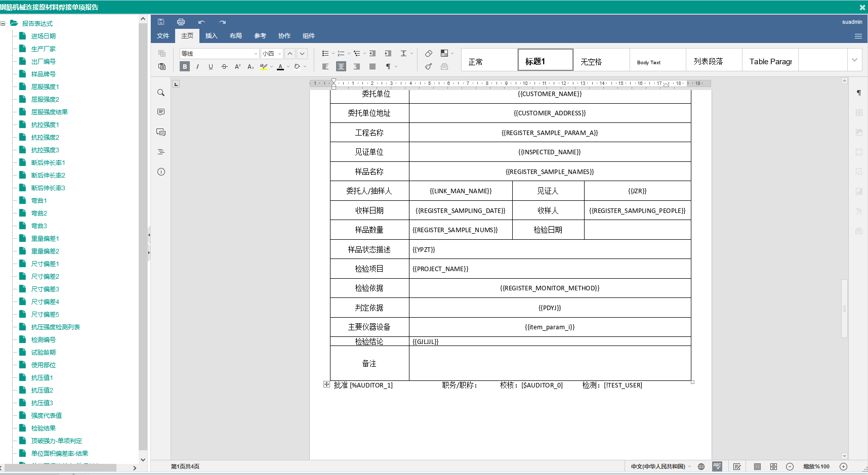
Task: Apply the yellow highlight color
Action: click(263, 66)
